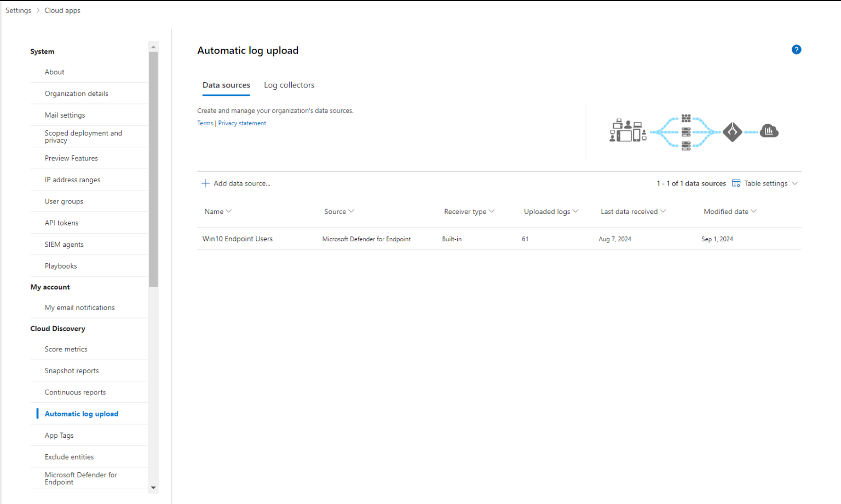Select SIEM agents in the sidebar
Viewport: 841px width, 504px height.
click(x=64, y=244)
